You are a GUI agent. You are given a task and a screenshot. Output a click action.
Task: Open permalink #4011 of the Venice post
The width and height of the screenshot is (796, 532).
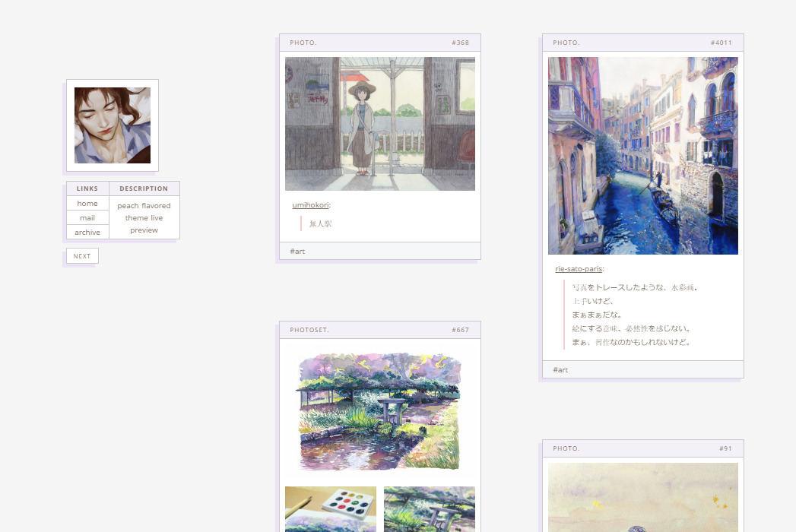(x=721, y=43)
